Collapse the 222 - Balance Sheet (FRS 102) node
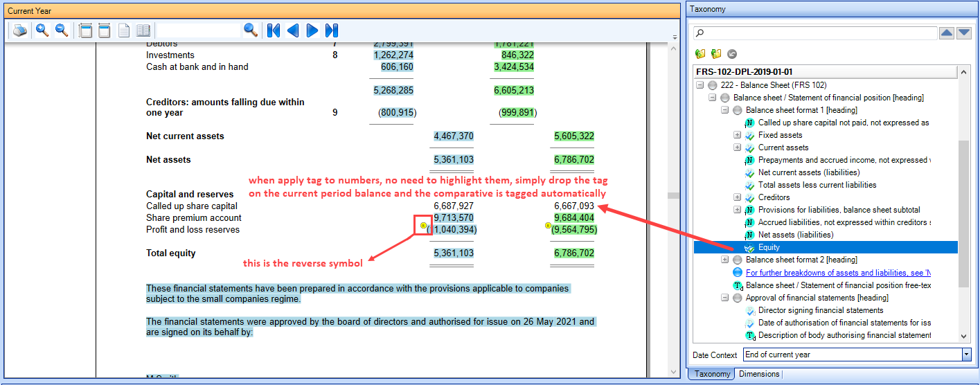Viewport: 980px width, 385px height. (x=700, y=85)
